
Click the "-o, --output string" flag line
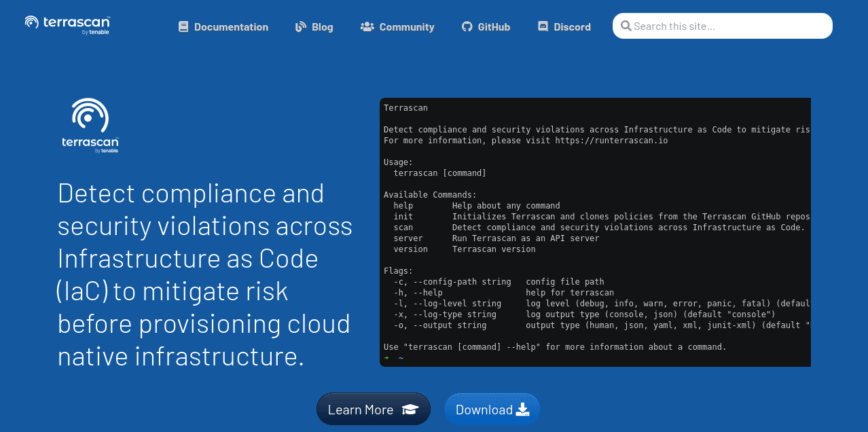[602, 325]
